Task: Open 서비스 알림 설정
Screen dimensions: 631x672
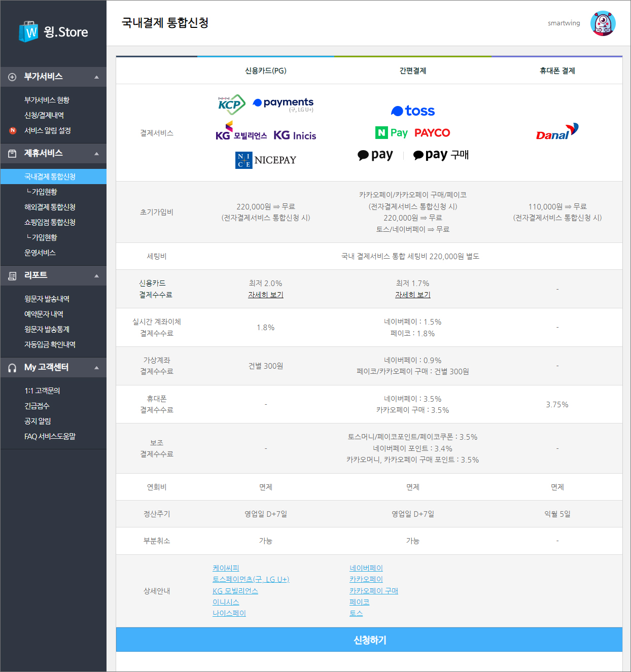Action: point(48,131)
